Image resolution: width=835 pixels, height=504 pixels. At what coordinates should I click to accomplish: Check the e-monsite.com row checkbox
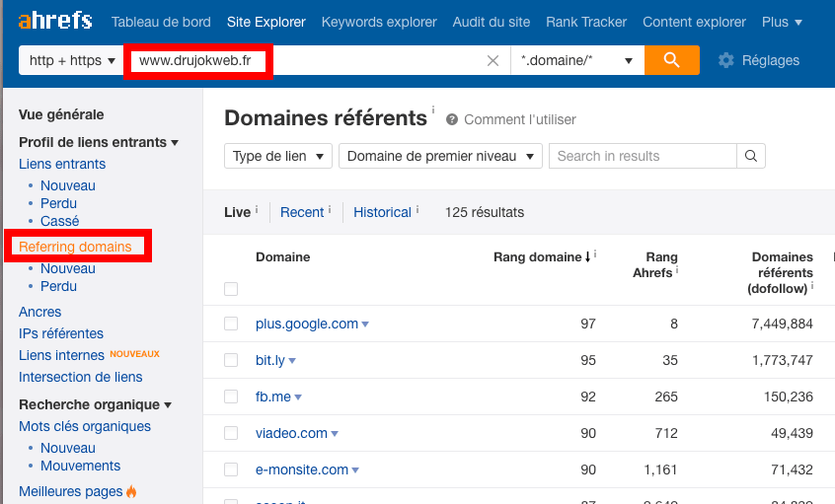pyautogui.click(x=231, y=469)
